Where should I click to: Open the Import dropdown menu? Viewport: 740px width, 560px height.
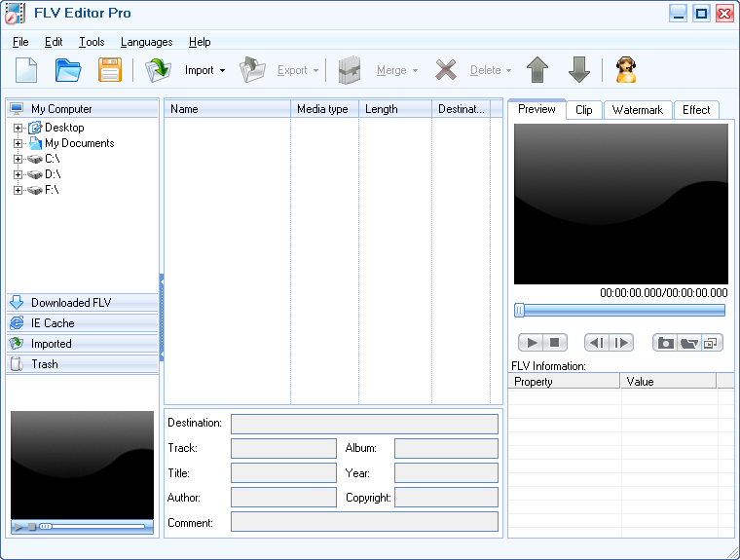click(x=204, y=70)
